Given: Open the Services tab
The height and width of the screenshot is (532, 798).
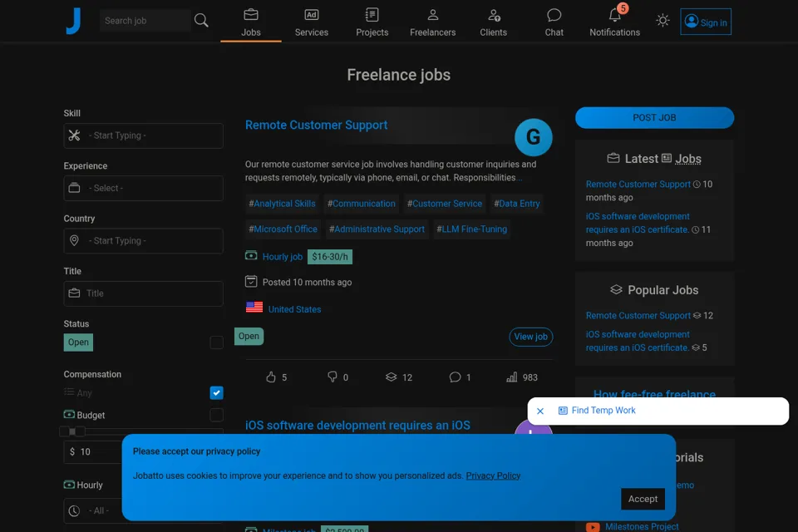Looking at the screenshot, I should 312,22.
